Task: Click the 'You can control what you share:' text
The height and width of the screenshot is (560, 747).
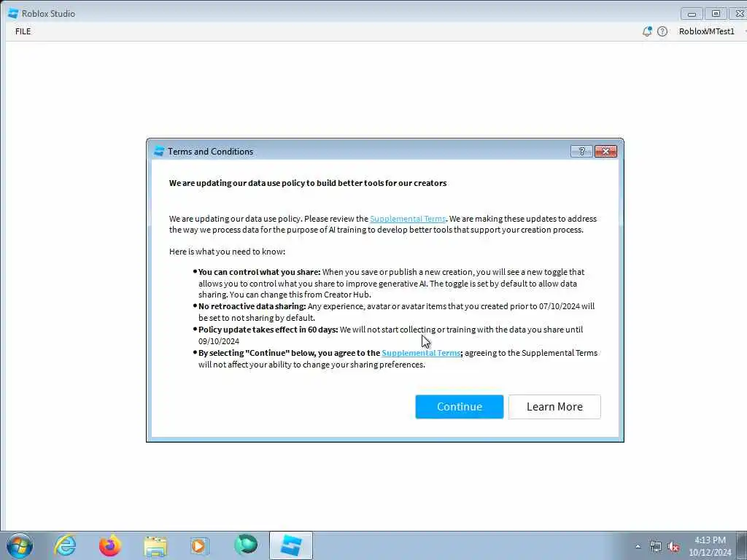Action: coord(259,272)
